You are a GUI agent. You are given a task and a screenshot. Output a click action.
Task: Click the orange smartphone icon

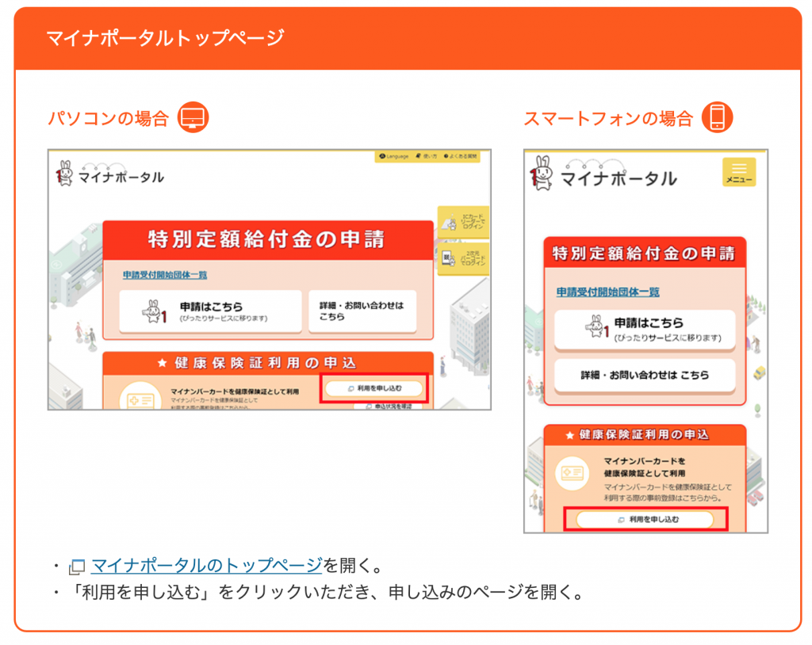pyautogui.click(x=718, y=117)
